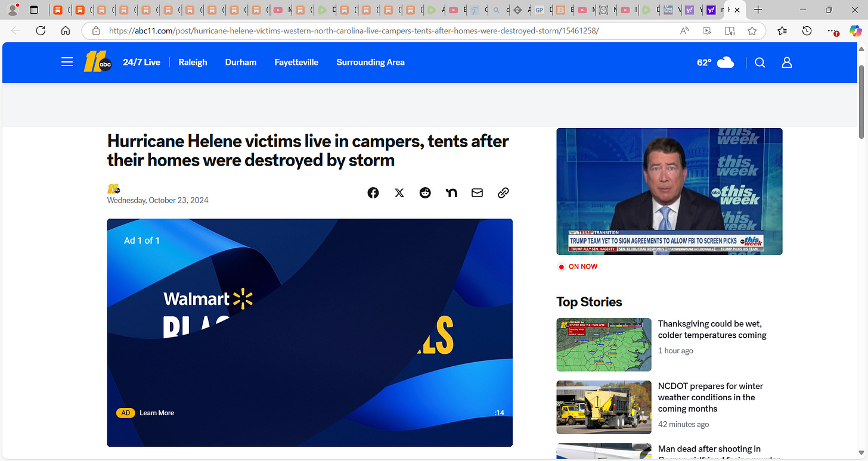Open the This Week live video thumbnail
This screenshot has width=868, height=461.
click(669, 191)
